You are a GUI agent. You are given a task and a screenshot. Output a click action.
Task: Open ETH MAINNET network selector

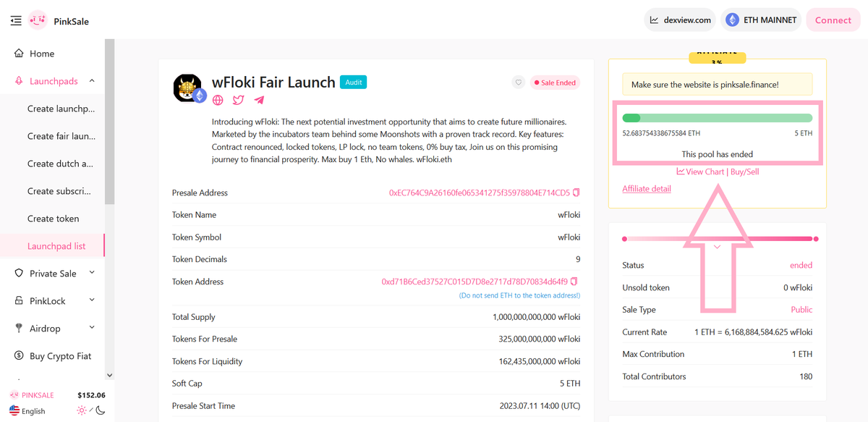click(761, 20)
